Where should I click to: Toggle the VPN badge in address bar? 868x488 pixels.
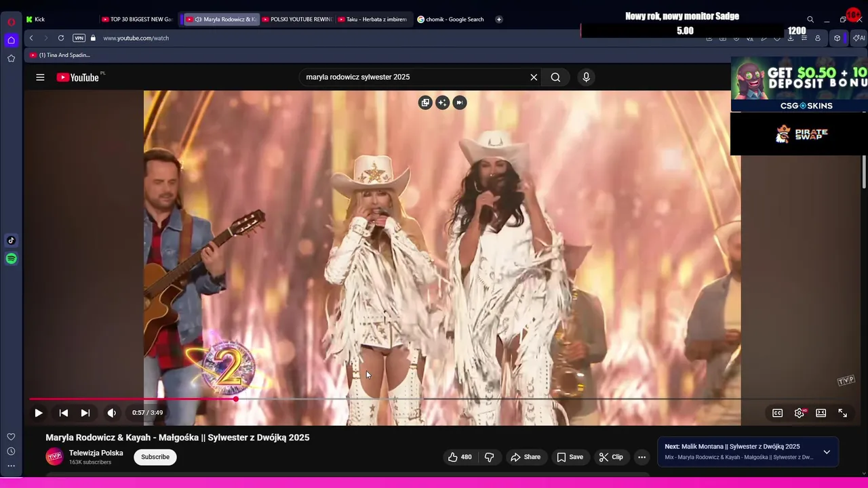point(79,38)
